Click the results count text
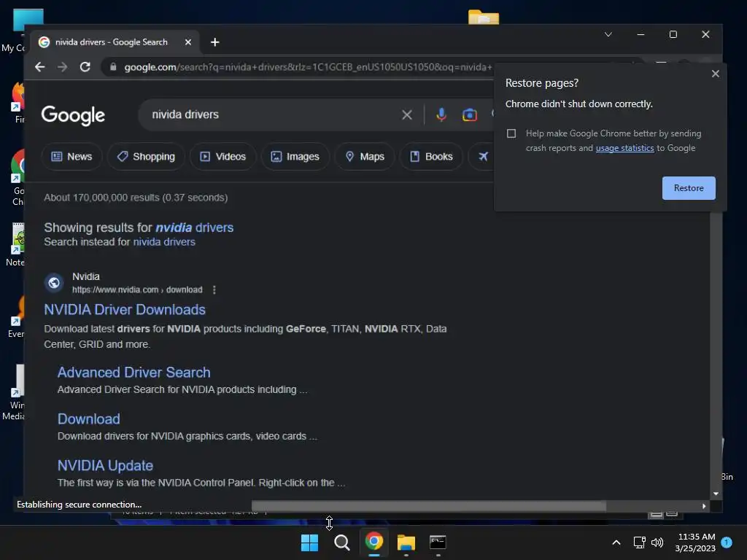Screen dimensions: 747x560 pos(136,198)
